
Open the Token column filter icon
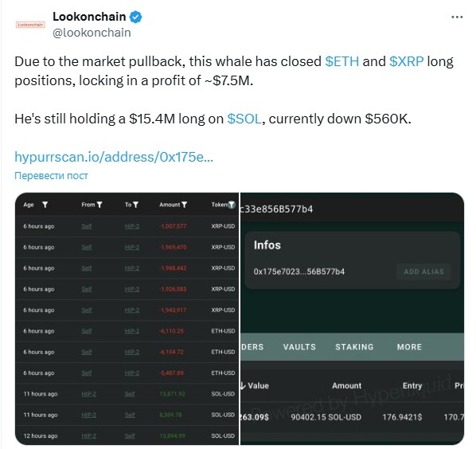click(232, 205)
